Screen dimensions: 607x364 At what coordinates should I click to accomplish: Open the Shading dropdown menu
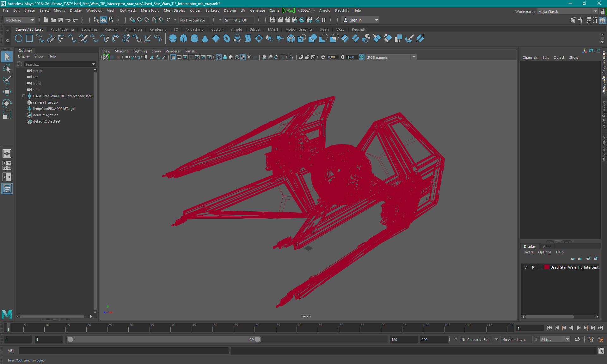point(121,51)
